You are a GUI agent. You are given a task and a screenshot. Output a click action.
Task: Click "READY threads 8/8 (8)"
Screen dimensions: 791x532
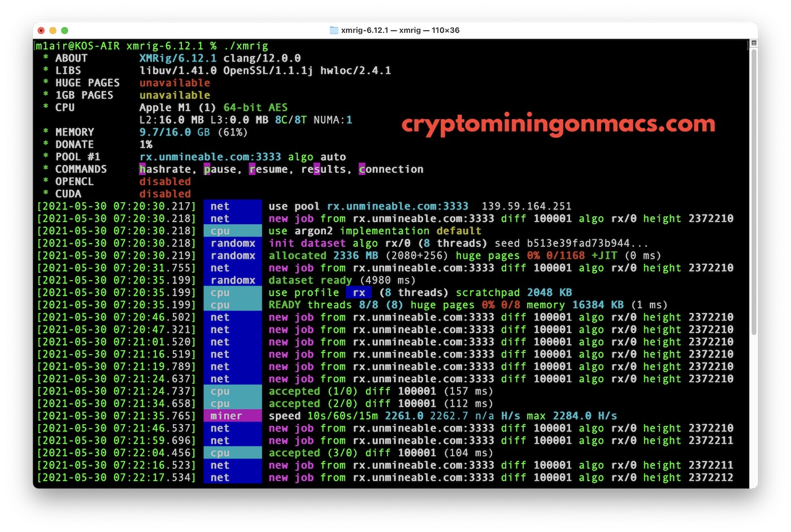click(336, 305)
